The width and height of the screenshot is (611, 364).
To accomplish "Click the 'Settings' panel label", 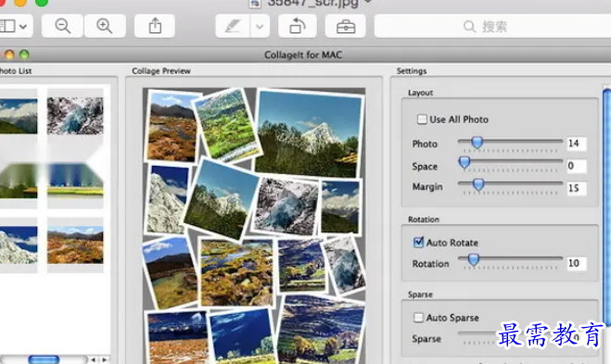I will click(x=412, y=70).
